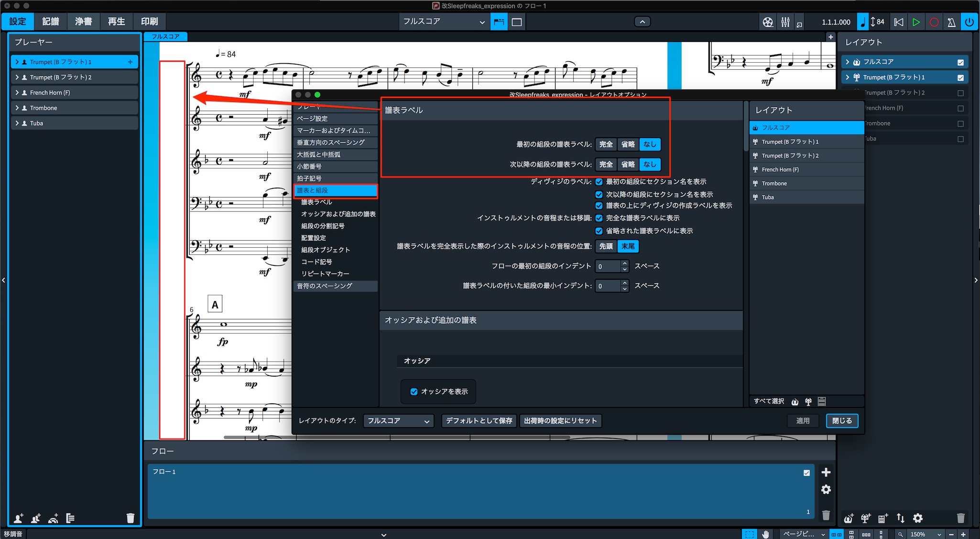Toggle galley view icon in toolbar
980x539 pixels.
[x=516, y=22]
